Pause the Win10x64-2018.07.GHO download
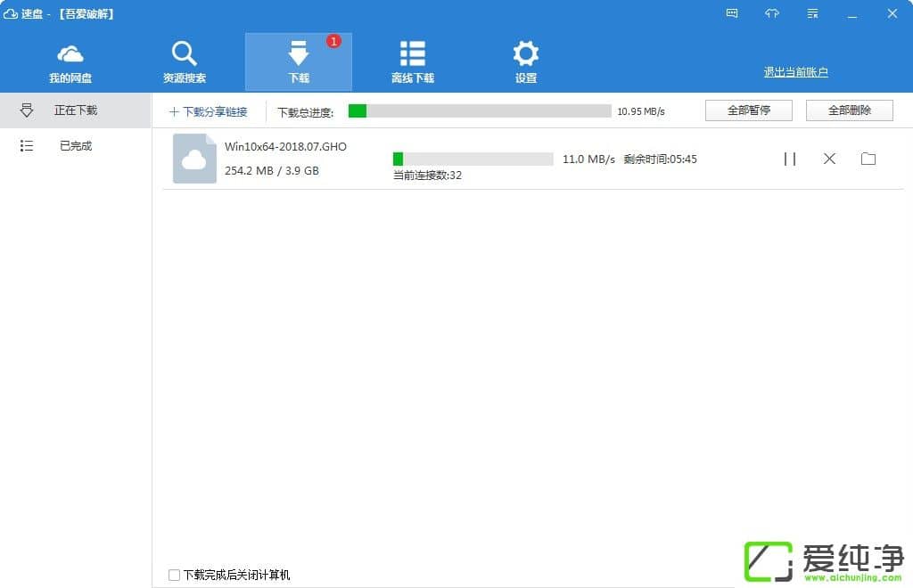913x588 pixels. point(790,159)
